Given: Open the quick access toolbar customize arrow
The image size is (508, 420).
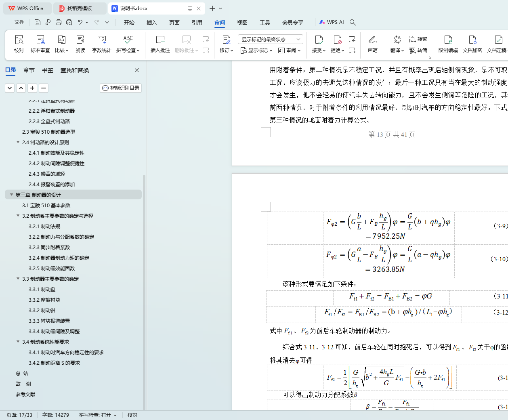Looking at the screenshot, I should click(x=107, y=22).
